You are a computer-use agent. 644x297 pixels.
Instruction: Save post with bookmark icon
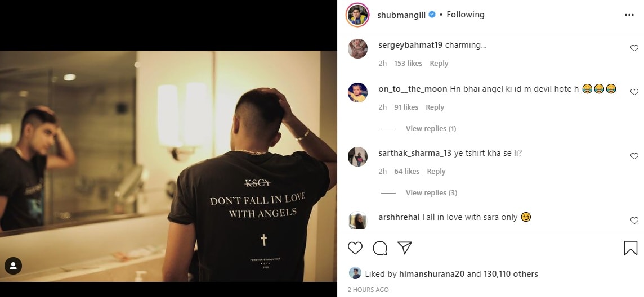point(630,247)
